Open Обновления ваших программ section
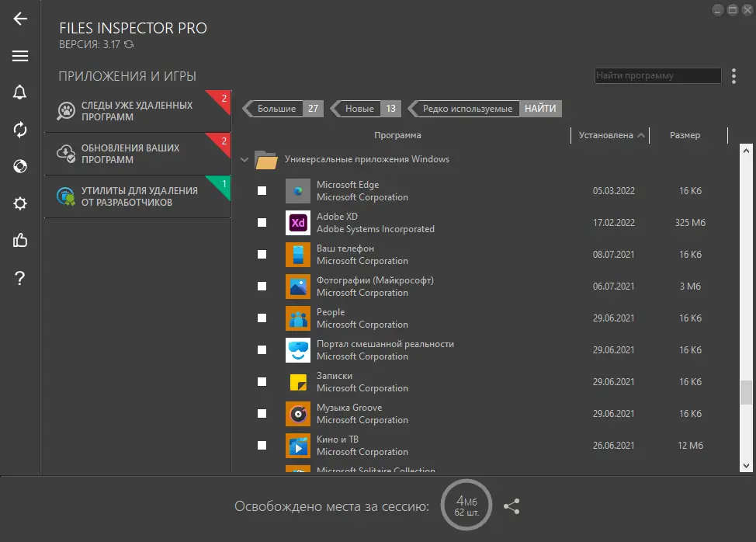Viewport: 756px width, 542px height. pos(137,154)
